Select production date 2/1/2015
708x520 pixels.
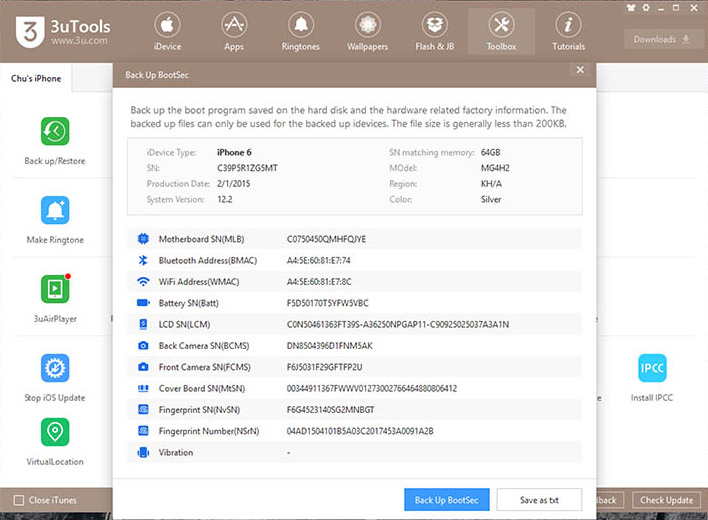(x=233, y=184)
